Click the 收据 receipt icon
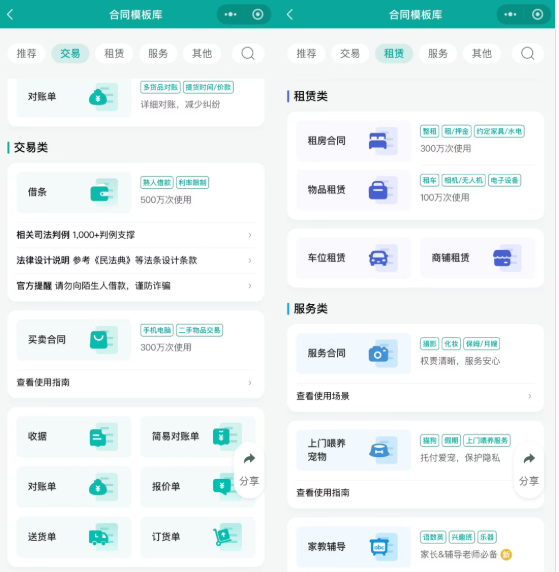The image size is (559, 572). [104, 437]
